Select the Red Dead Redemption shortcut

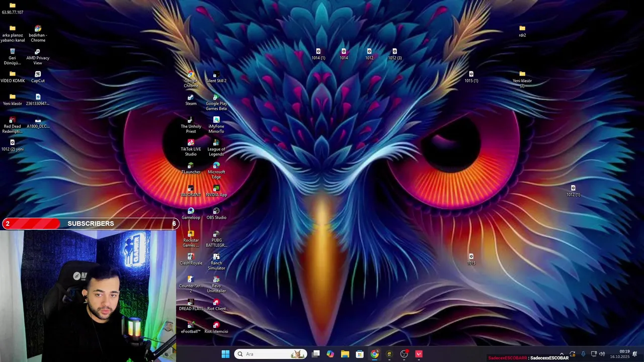pos(13,125)
